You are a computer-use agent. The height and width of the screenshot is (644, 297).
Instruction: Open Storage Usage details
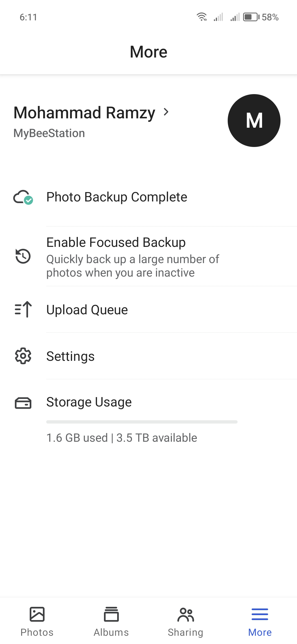click(89, 402)
